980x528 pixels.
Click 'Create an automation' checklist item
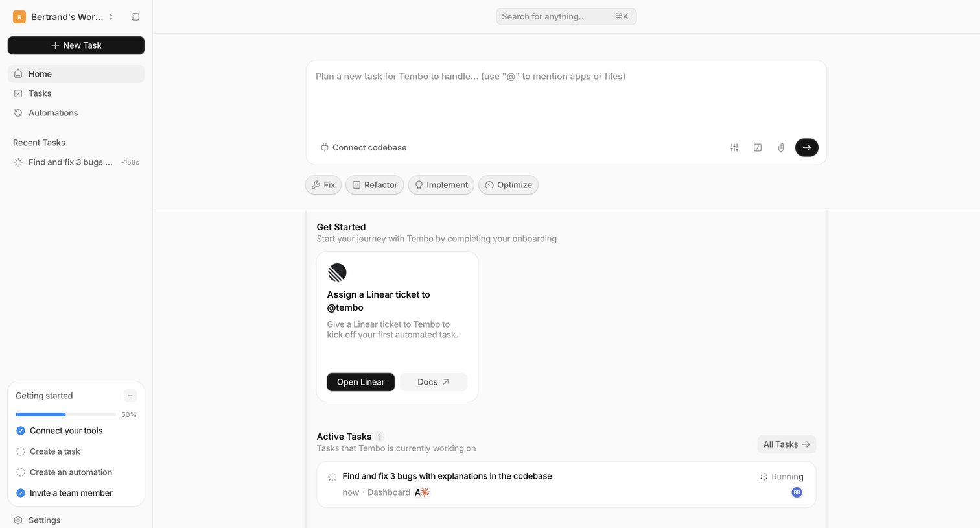tap(71, 472)
